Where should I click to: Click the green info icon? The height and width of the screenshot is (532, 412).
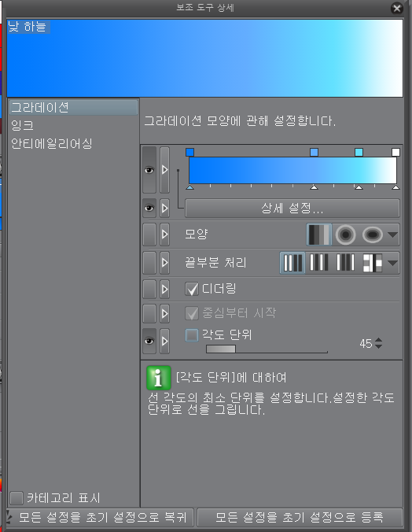(158, 378)
